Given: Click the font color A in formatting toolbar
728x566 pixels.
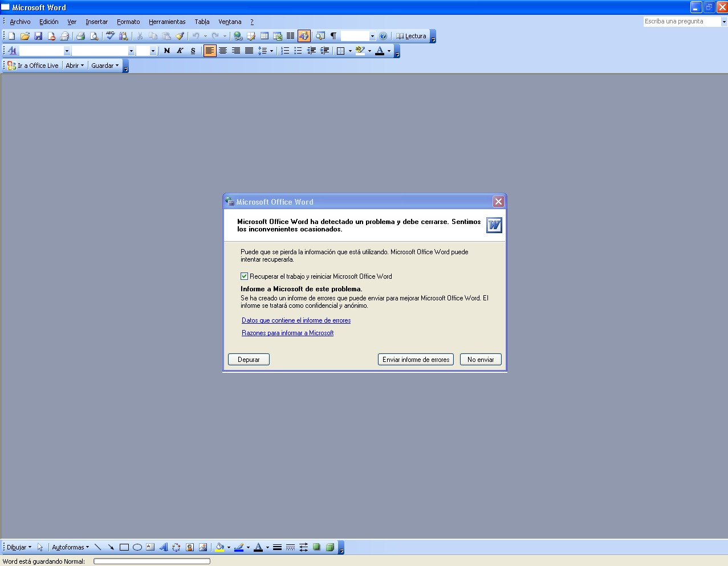Looking at the screenshot, I should (380, 51).
